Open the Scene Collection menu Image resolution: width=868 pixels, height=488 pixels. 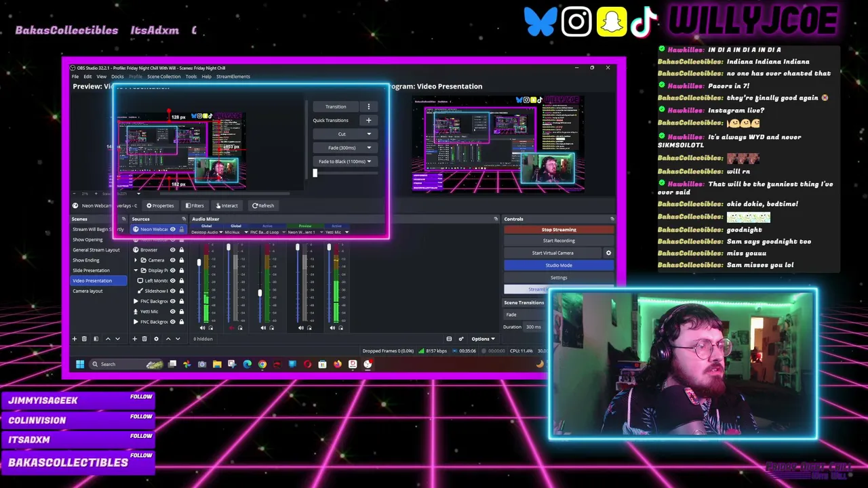pos(164,77)
